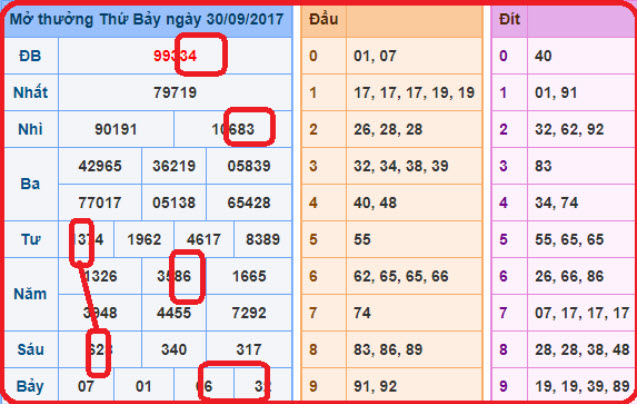Click Ba prize number 36219
The height and width of the screenshot is (404, 637).
[173, 165]
